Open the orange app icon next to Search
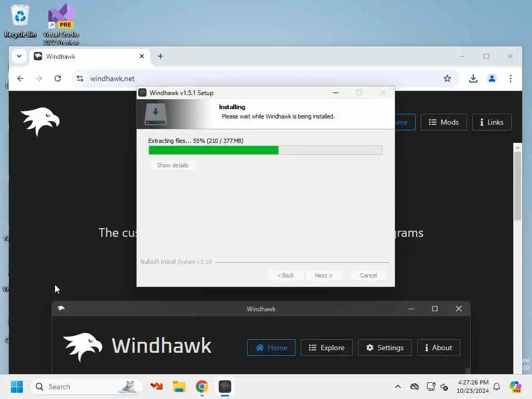The height and width of the screenshot is (399, 532). click(x=156, y=387)
